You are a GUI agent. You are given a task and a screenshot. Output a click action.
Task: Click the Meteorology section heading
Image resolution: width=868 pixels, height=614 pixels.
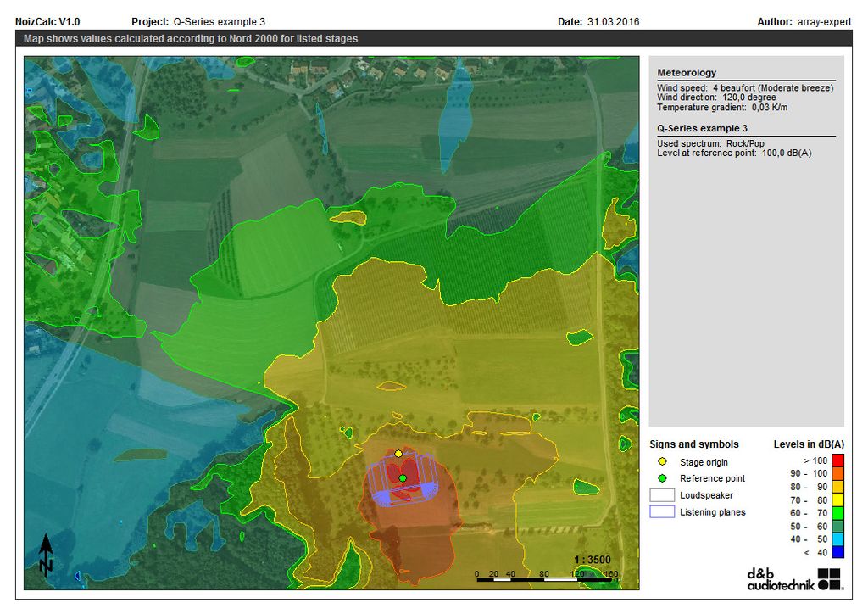coord(687,73)
